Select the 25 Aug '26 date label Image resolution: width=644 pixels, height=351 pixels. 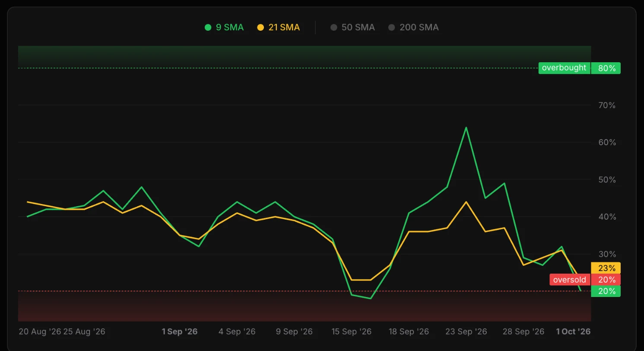coord(84,332)
